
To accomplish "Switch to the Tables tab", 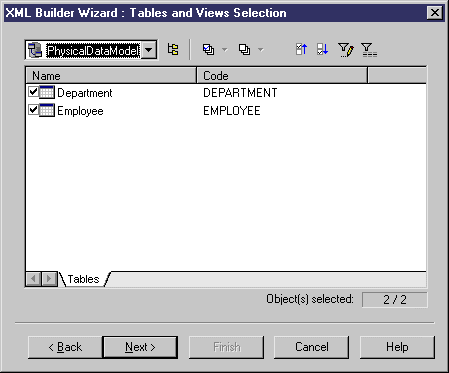I will tap(83, 279).
